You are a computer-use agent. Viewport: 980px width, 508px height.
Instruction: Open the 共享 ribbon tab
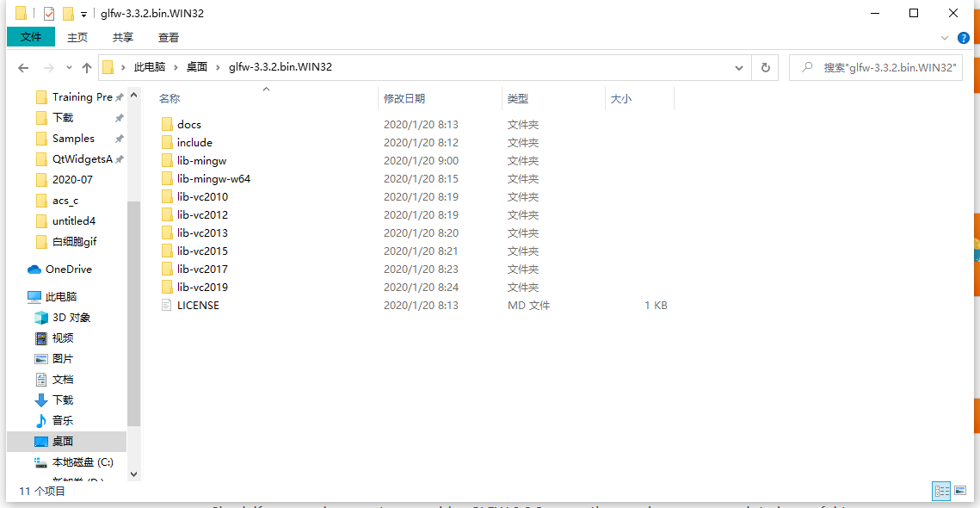pos(123,38)
